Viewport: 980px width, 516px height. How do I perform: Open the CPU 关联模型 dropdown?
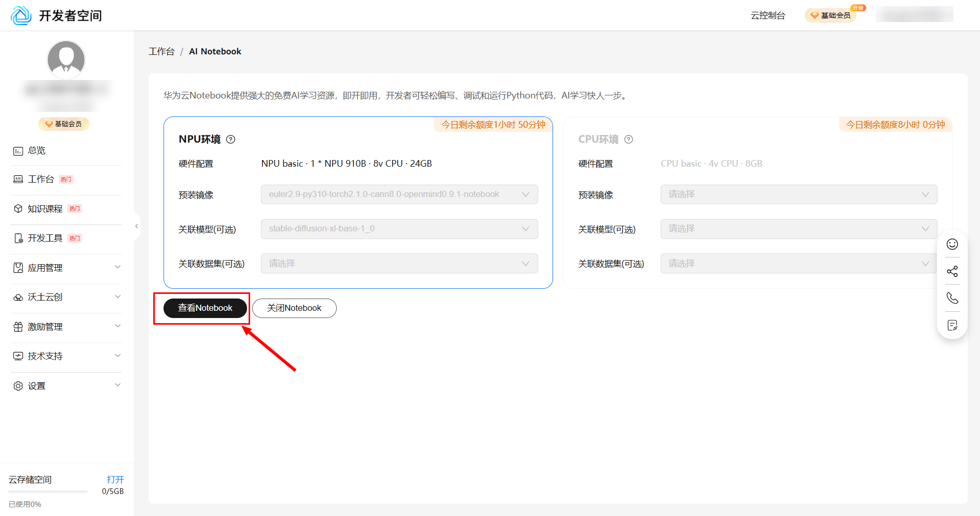(x=799, y=229)
